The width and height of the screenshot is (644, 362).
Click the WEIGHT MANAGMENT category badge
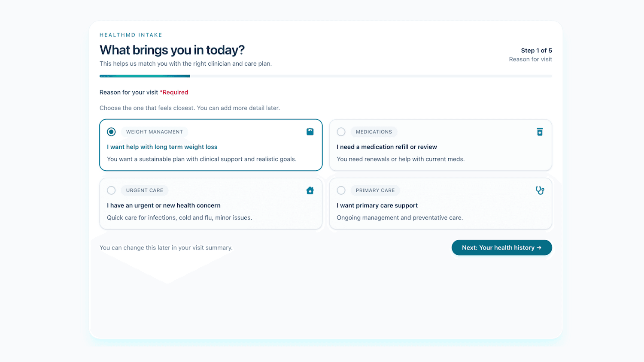pyautogui.click(x=155, y=132)
